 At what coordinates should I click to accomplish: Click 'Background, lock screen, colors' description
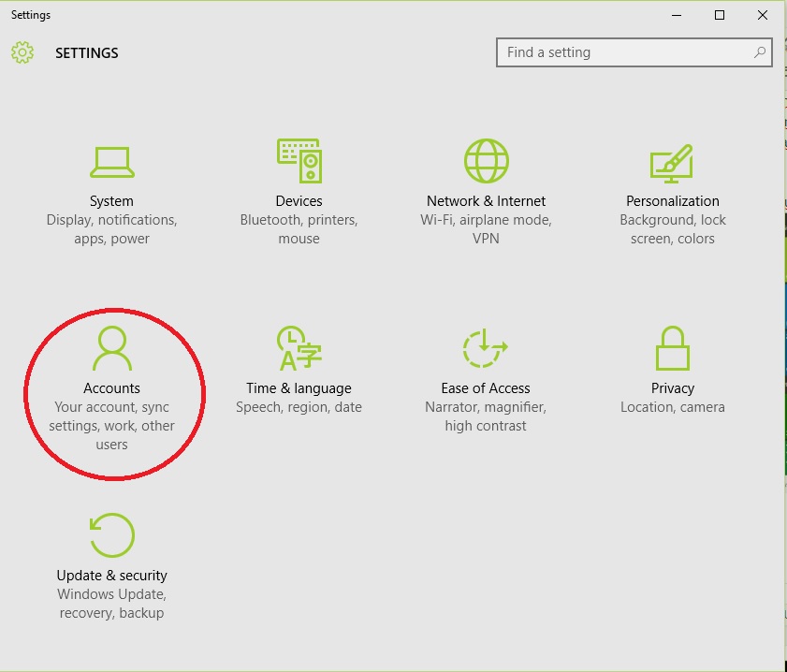(x=673, y=229)
